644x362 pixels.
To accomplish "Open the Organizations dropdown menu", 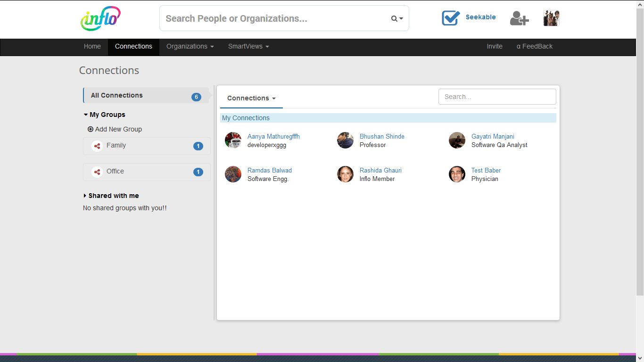I will (190, 47).
